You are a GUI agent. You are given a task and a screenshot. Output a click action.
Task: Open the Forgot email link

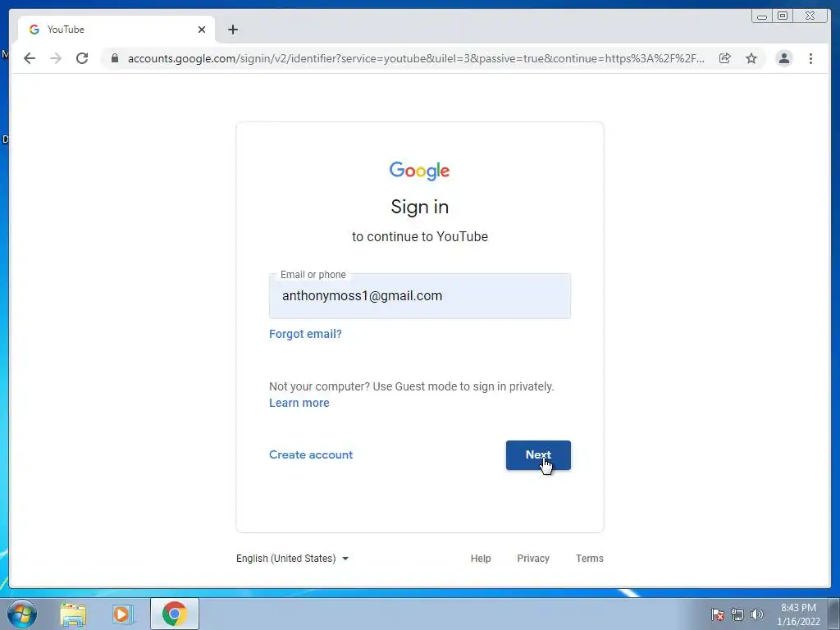click(x=305, y=334)
